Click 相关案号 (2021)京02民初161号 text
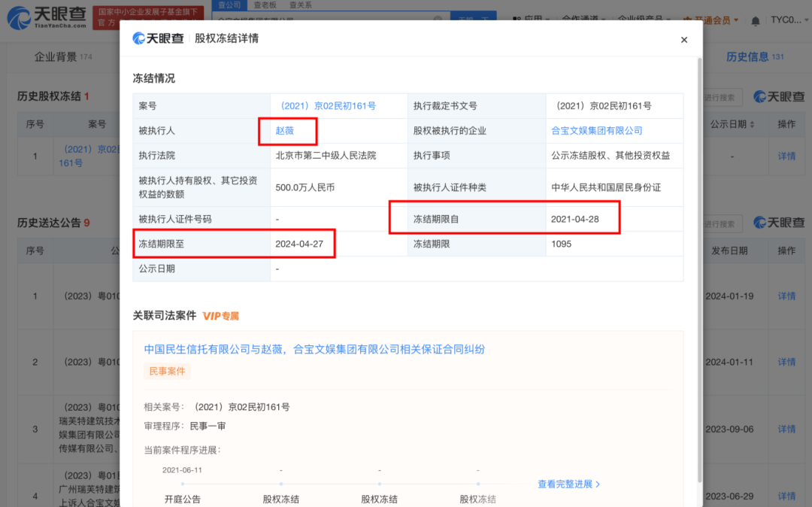The height and width of the screenshot is (507, 812). [217, 407]
